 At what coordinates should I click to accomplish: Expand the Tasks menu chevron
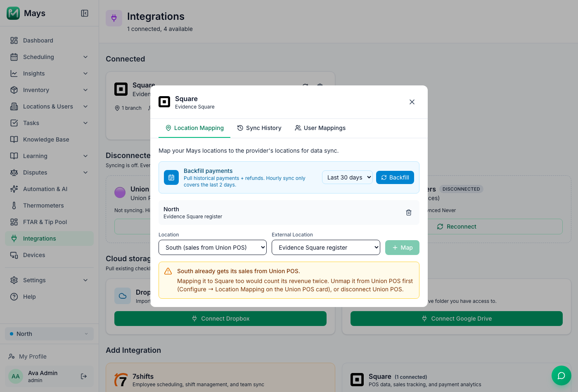click(x=85, y=123)
